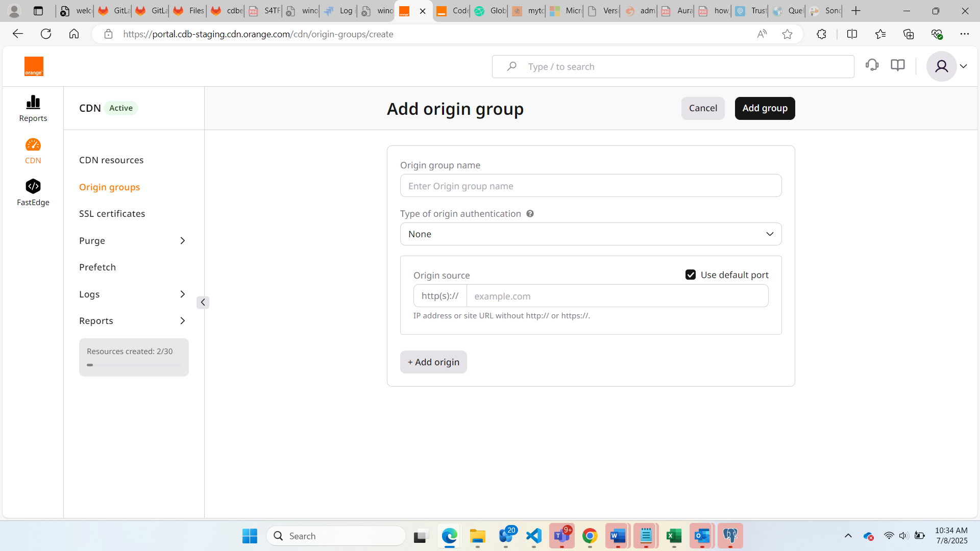Viewport: 980px width, 551px height.
Task: Click the Orange logo
Action: pyautogui.click(x=34, y=66)
